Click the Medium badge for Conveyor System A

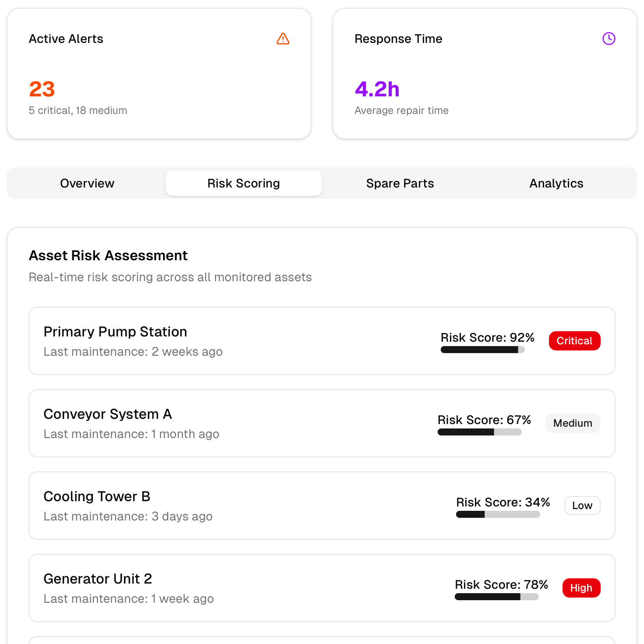coord(573,423)
